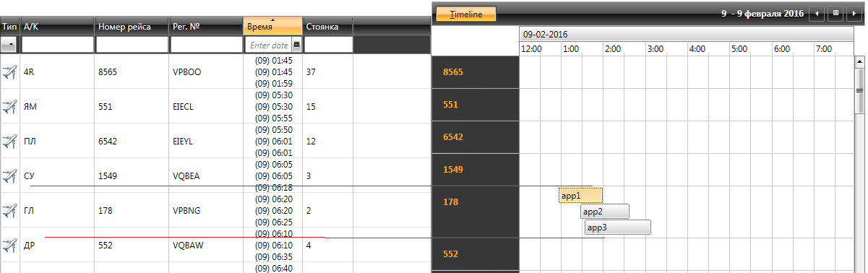Select the app1 timeline appointment
Image resolution: width=868 pixels, height=273 pixels.
(x=580, y=196)
